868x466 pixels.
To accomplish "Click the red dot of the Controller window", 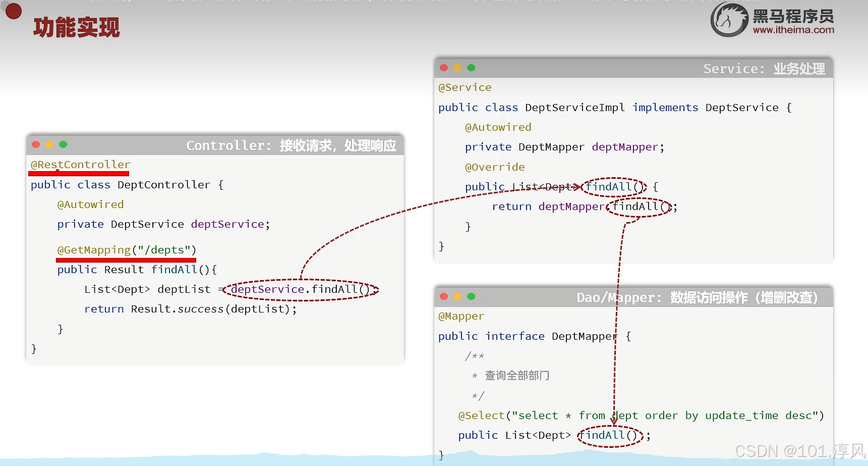I will click(36, 144).
